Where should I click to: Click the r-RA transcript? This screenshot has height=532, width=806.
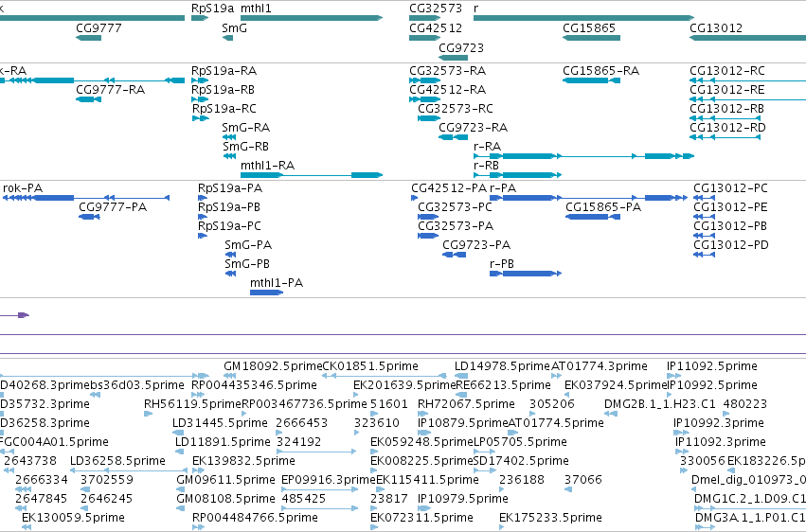coord(584,156)
